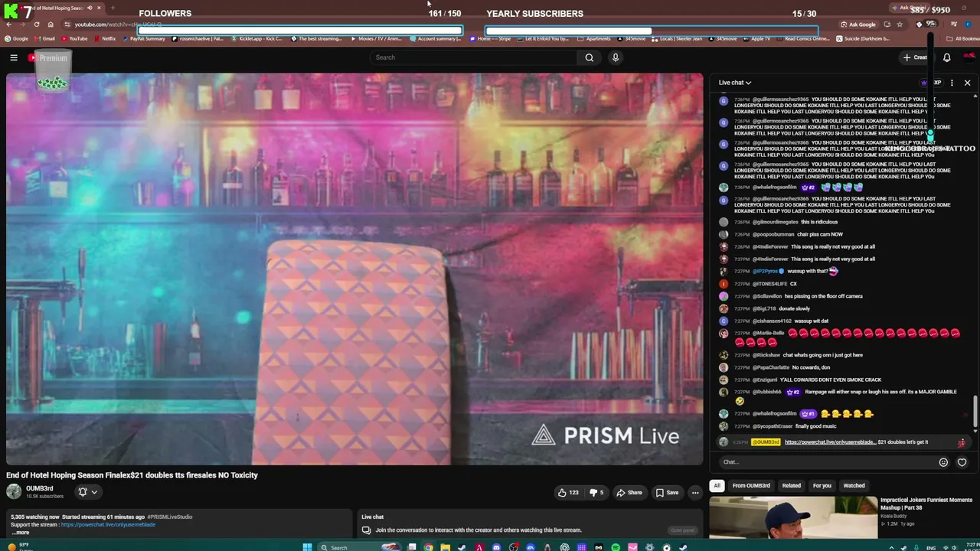This screenshot has height=551, width=980.
Task: Open live chat more options menu
Action: tap(952, 83)
